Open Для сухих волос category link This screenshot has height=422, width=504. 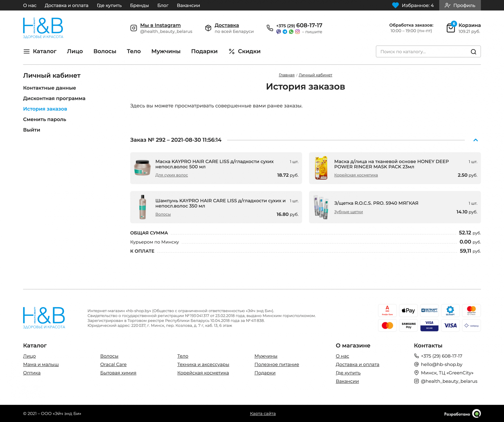pyautogui.click(x=172, y=175)
